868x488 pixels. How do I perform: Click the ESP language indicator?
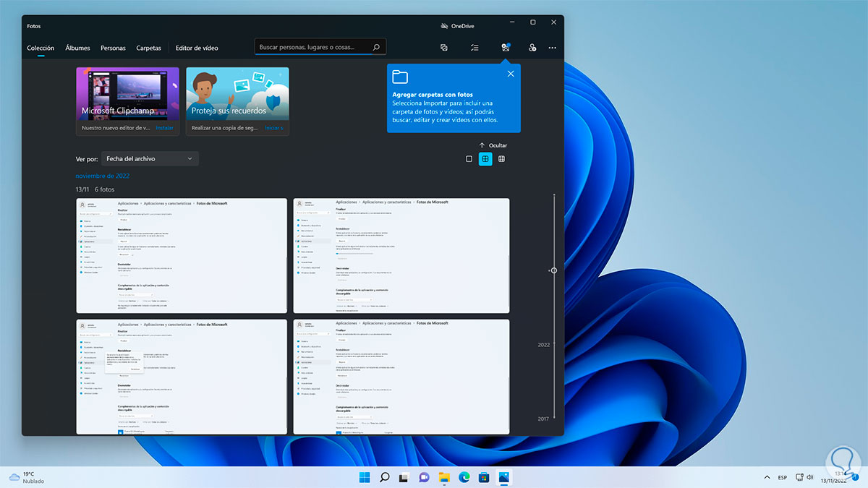tap(783, 477)
